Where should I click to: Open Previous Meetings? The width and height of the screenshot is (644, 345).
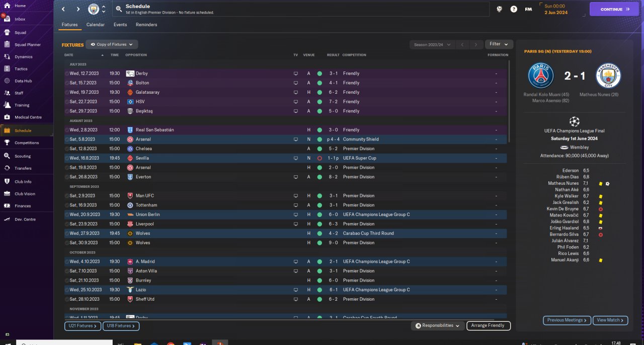(567, 320)
